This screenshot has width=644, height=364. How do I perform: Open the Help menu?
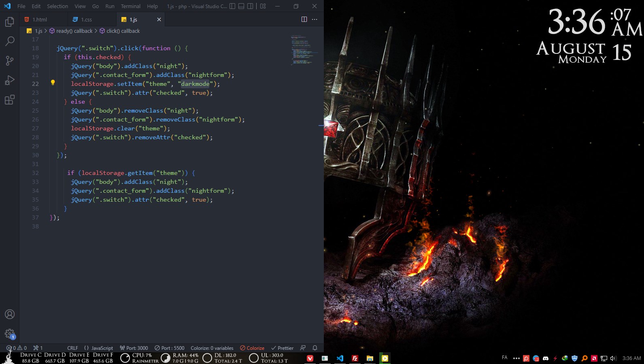coord(153,6)
